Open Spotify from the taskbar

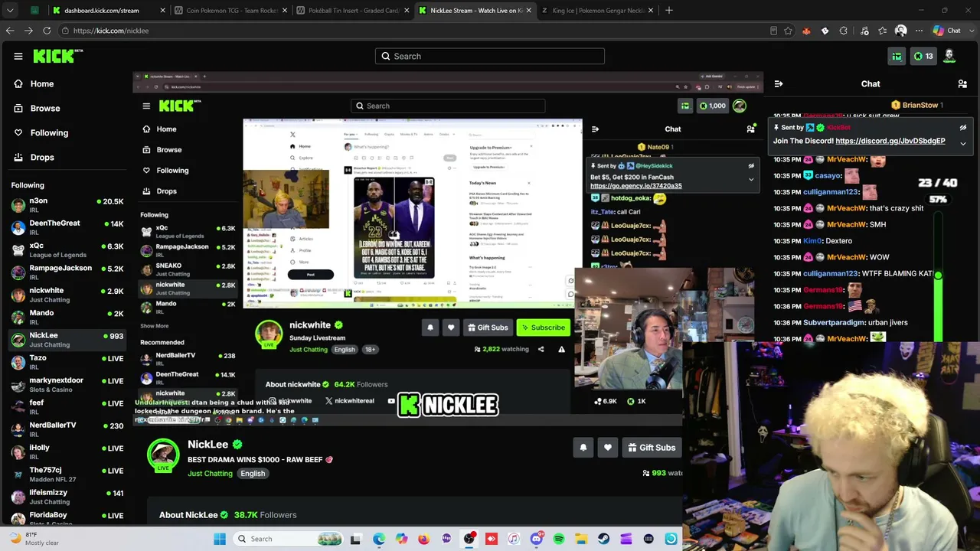[x=559, y=539]
